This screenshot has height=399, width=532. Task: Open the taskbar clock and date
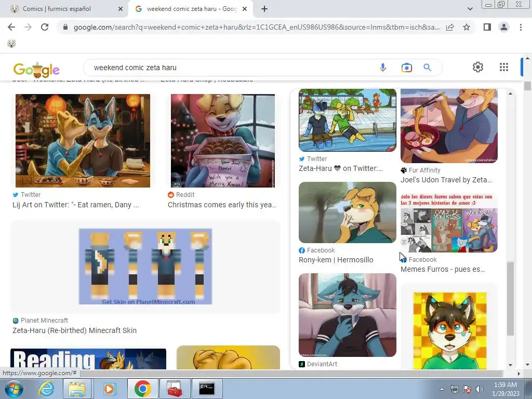click(x=506, y=389)
